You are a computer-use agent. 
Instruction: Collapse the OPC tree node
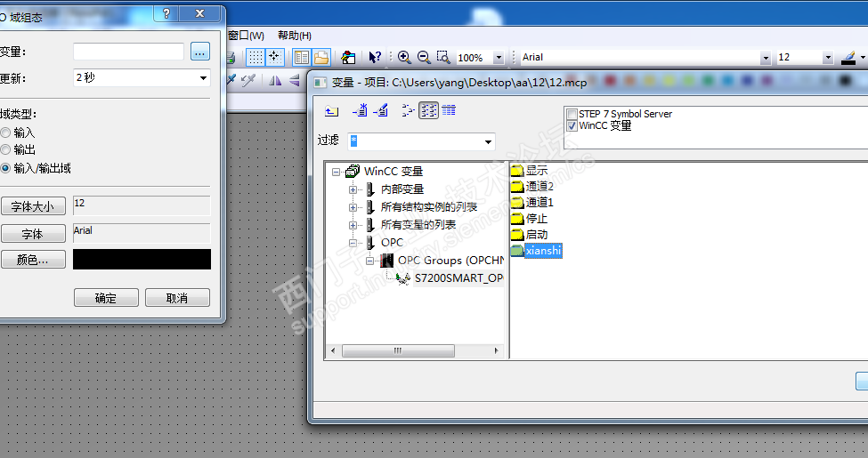pyautogui.click(x=353, y=243)
